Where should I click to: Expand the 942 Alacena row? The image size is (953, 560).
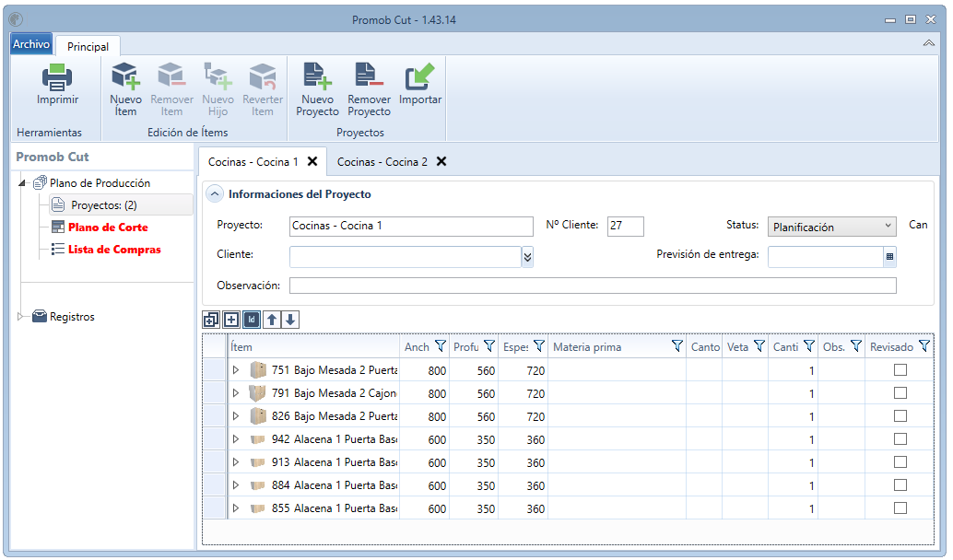pyautogui.click(x=236, y=439)
